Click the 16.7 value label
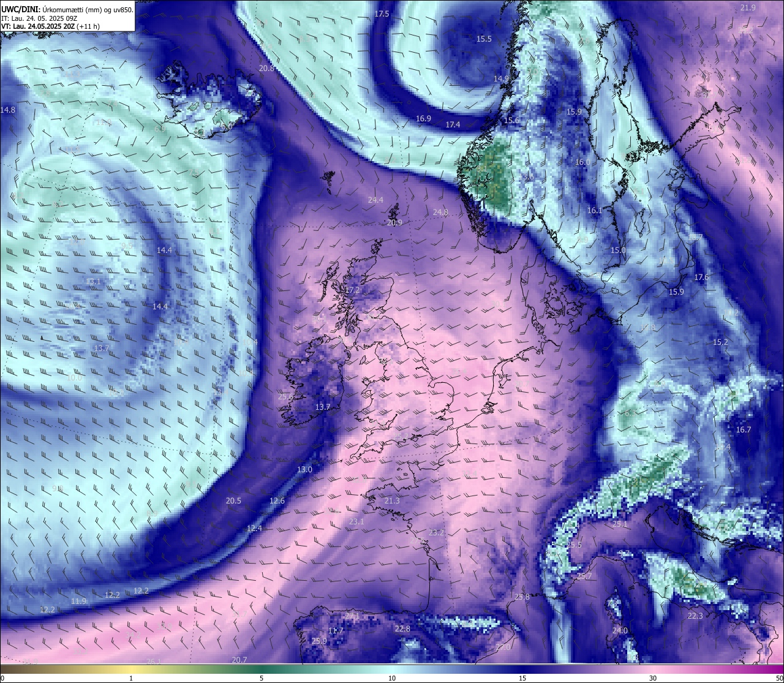This screenshot has width=784, height=683. coord(743,429)
